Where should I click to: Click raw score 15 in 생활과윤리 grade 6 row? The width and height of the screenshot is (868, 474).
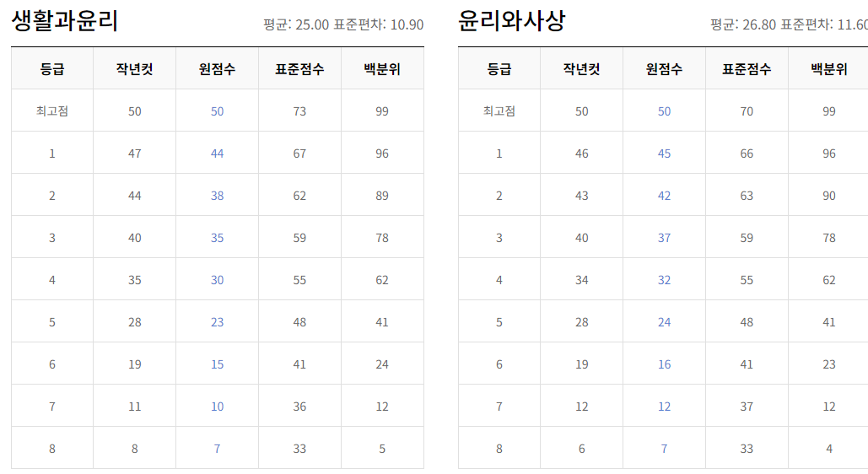[x=217, y=364]
